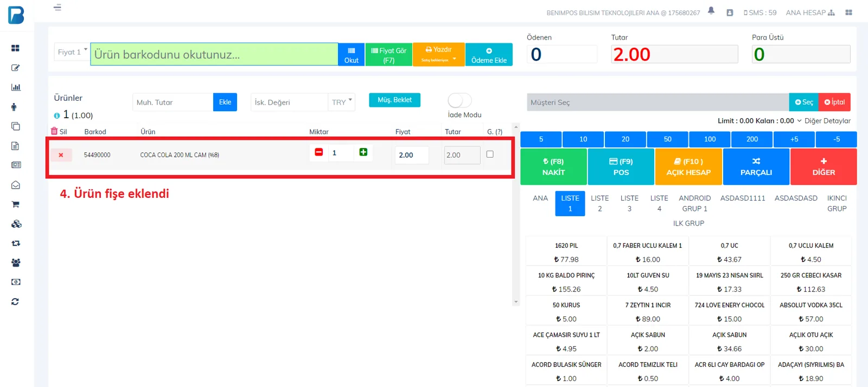
Task: Click the Seç customer button
Action: (x=803, y=102)
